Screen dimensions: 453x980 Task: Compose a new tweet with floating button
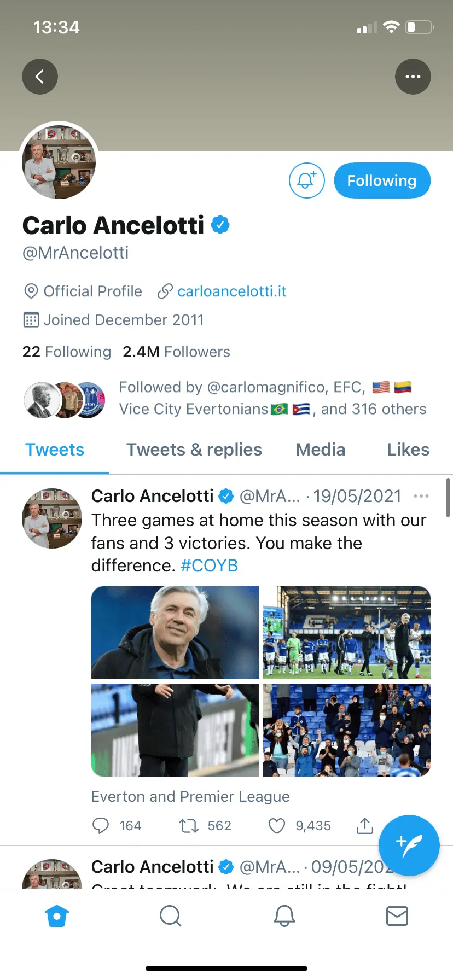point(409,845)
